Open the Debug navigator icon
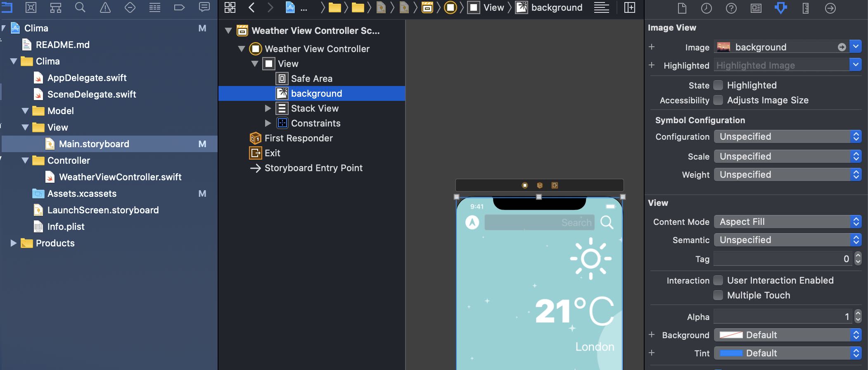Screen dimensions: 868x370 pyautogui.click(x=155, y=7)
